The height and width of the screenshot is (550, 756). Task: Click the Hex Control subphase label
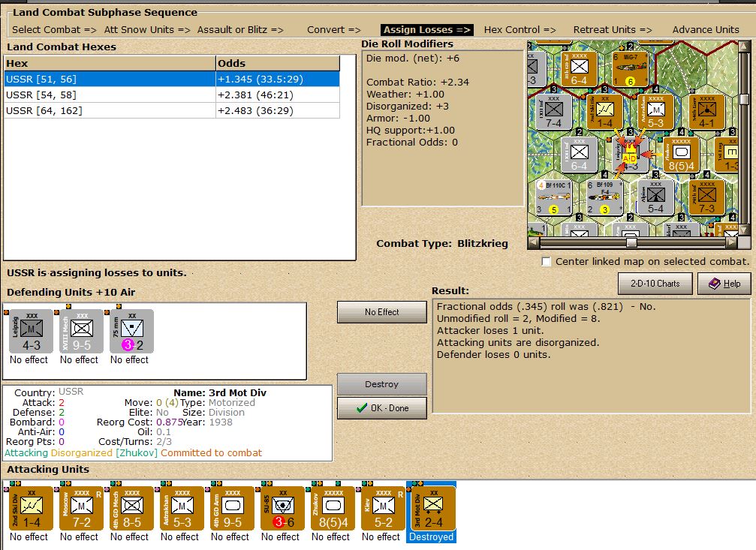point(520,30)
